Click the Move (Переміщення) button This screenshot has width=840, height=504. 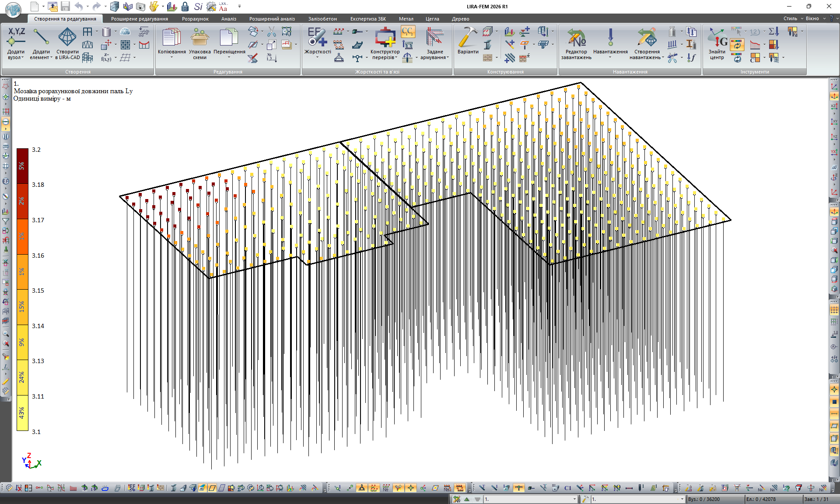(229, 38)
